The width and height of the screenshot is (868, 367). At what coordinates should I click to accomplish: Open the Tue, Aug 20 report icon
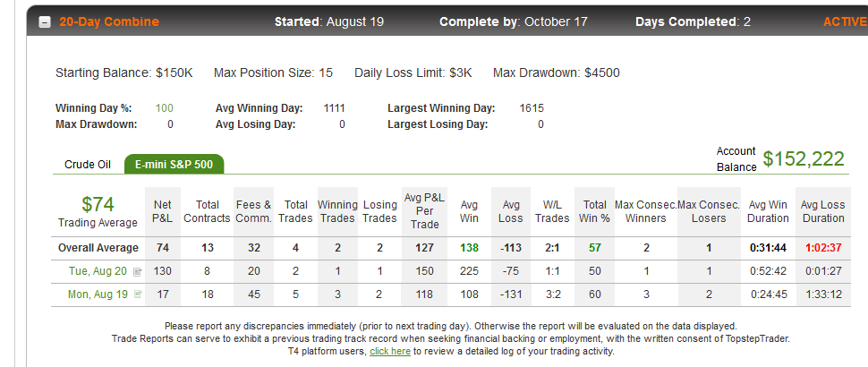tap(138, 272)
